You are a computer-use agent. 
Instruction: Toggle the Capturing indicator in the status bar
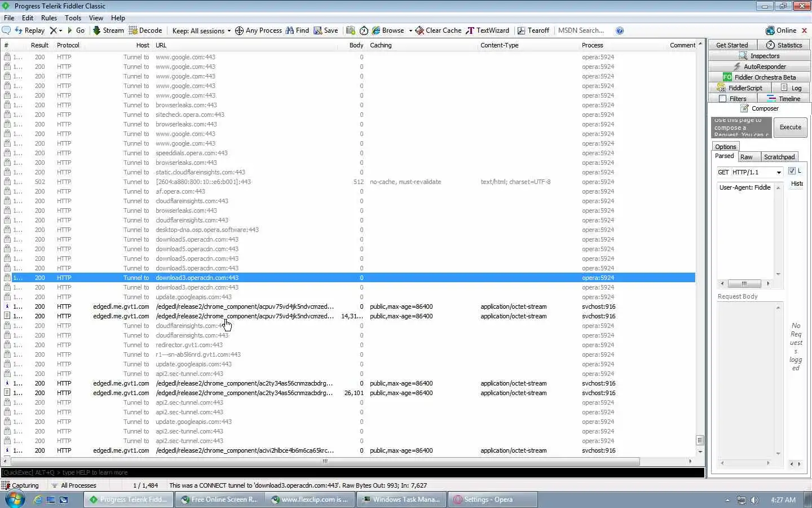pos(20,485)
